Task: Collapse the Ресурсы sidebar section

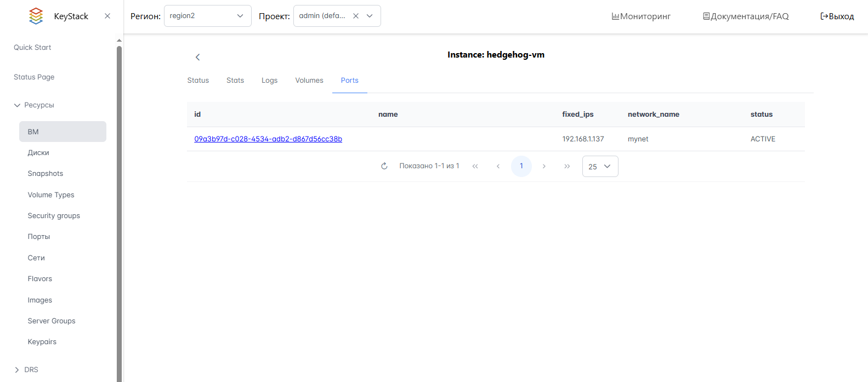Action: (17, 105)
